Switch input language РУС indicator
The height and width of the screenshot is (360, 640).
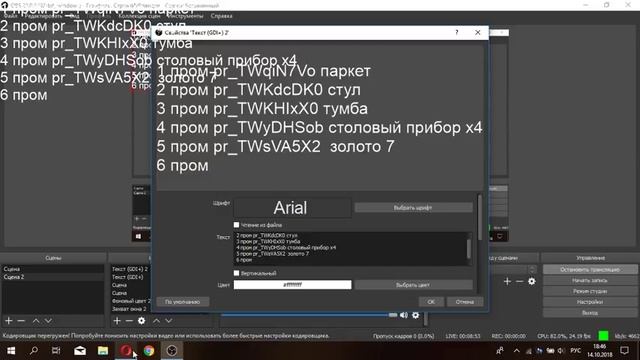pyautogui.click(x=576, y=351)
